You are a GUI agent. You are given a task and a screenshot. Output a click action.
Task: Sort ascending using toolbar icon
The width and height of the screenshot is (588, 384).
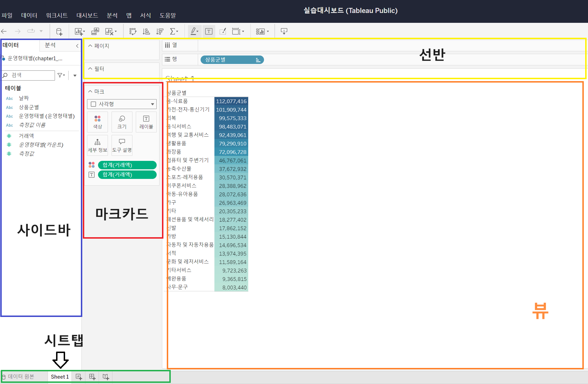point(146,32)
